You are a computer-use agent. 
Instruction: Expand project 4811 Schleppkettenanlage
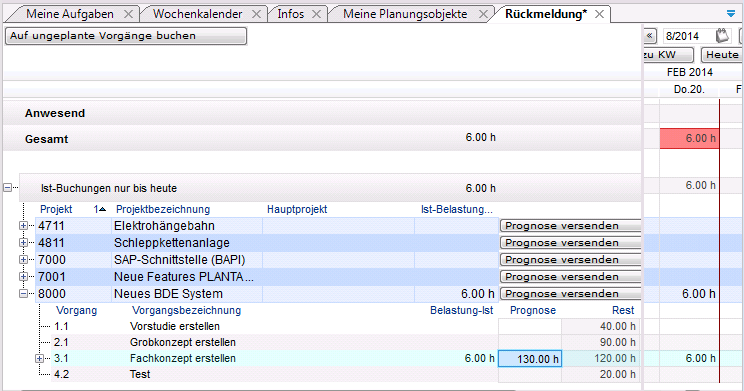pyautogui.click(x=23, y=243)
